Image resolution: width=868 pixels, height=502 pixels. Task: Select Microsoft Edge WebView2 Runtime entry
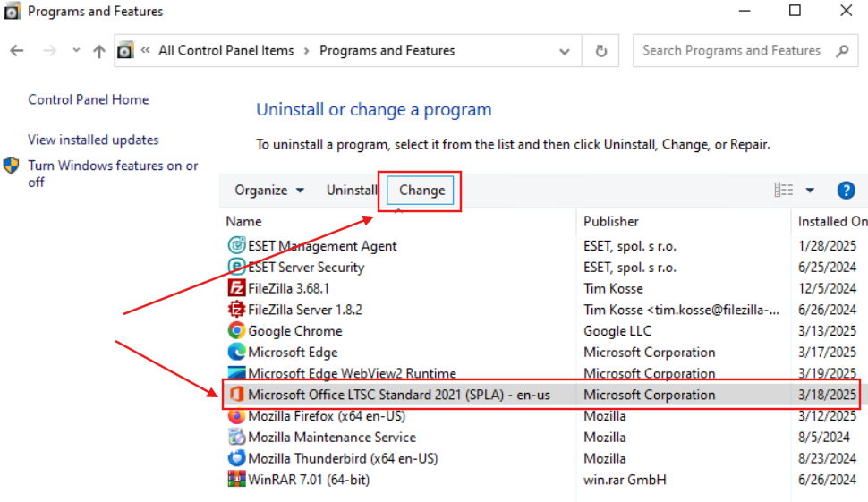352,373
